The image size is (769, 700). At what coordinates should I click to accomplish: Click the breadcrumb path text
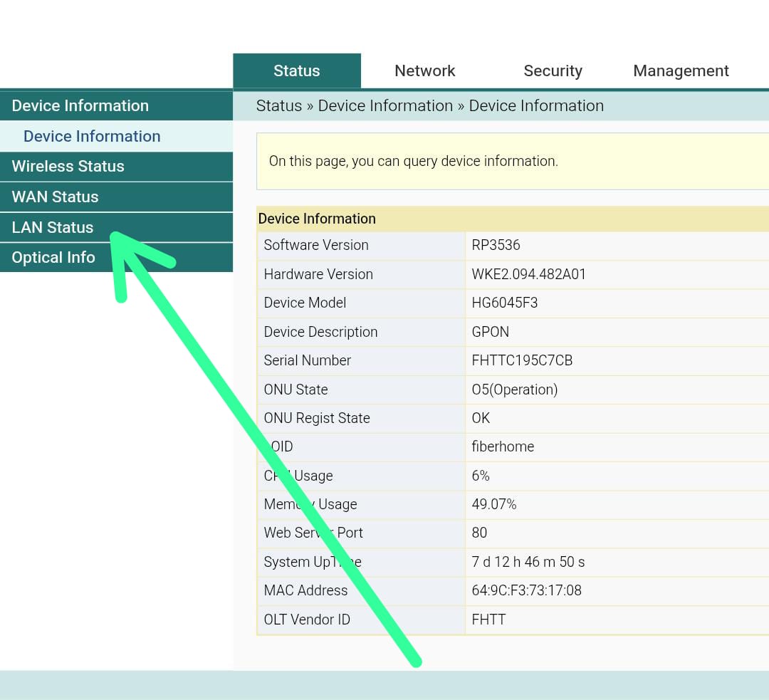(429, 105)
